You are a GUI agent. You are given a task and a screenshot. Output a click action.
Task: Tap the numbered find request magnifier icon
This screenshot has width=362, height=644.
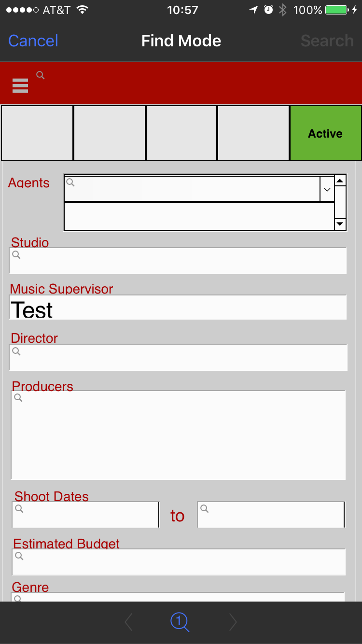[180, 622]
